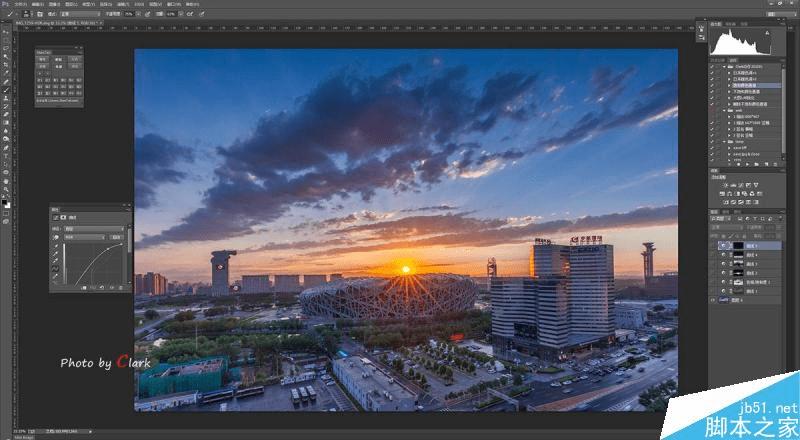Image resolution: width=800 pixels, height=440 pixels.
Task: Click the brush opacity value field
Action: point(129,14)
